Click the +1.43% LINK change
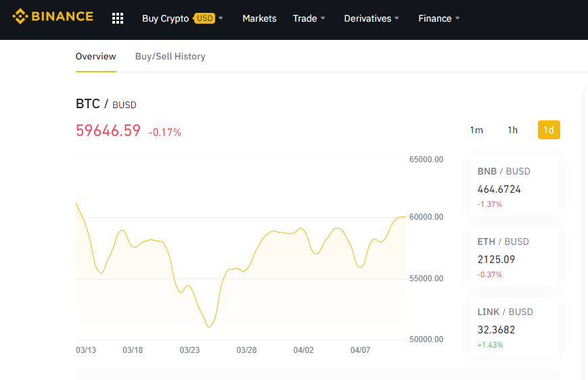The width and height of the screenshot is (588, 380). [x=490, y=345]
